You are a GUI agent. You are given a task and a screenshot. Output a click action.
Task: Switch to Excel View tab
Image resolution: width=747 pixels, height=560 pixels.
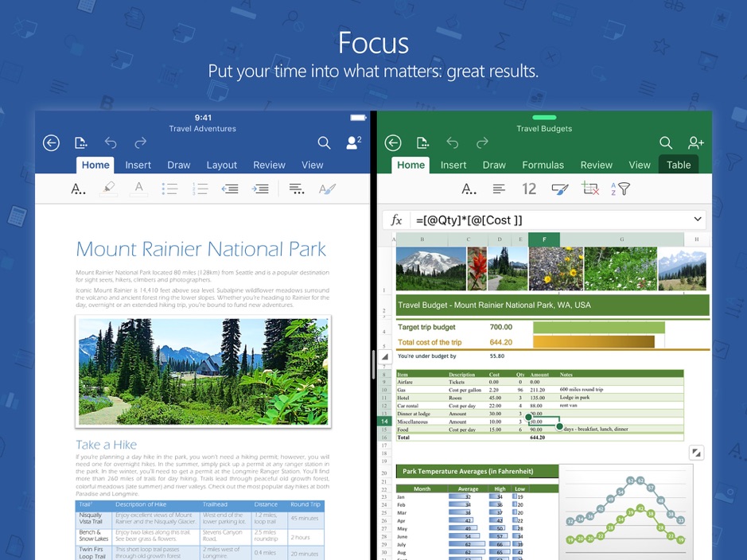click(x=640, y=165)
